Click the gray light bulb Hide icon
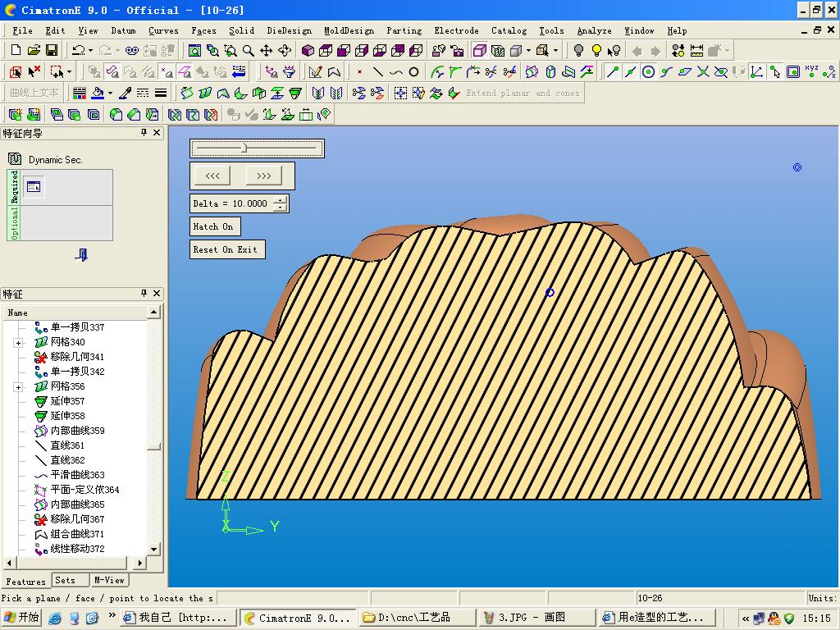The width and height of the screenshot is (840, 630). coord(578,50)
